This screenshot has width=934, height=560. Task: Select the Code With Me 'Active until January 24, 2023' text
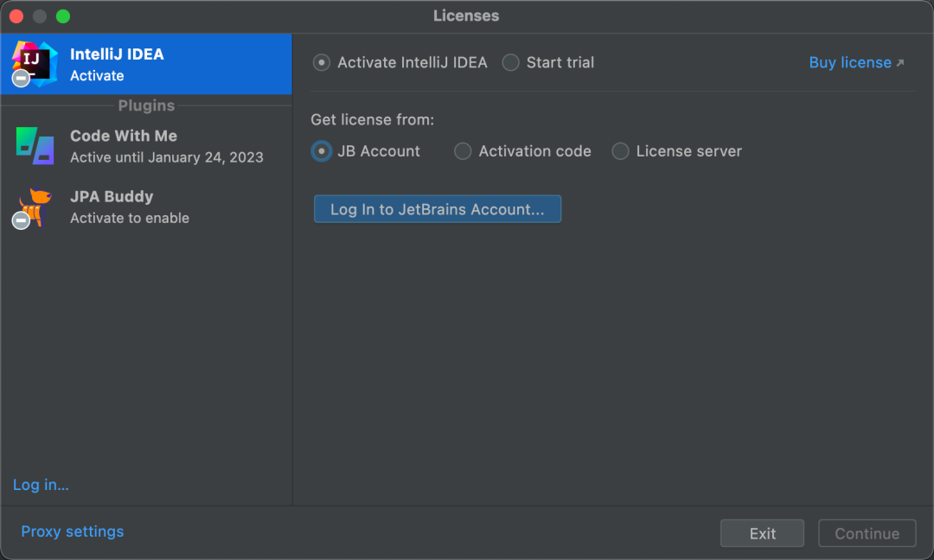click(167, 157)
